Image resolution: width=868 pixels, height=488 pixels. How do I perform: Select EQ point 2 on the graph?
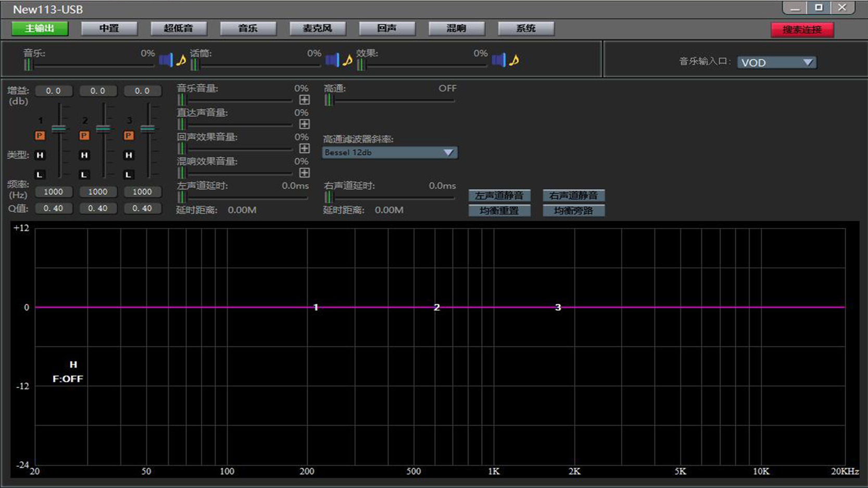pos(437,307)
